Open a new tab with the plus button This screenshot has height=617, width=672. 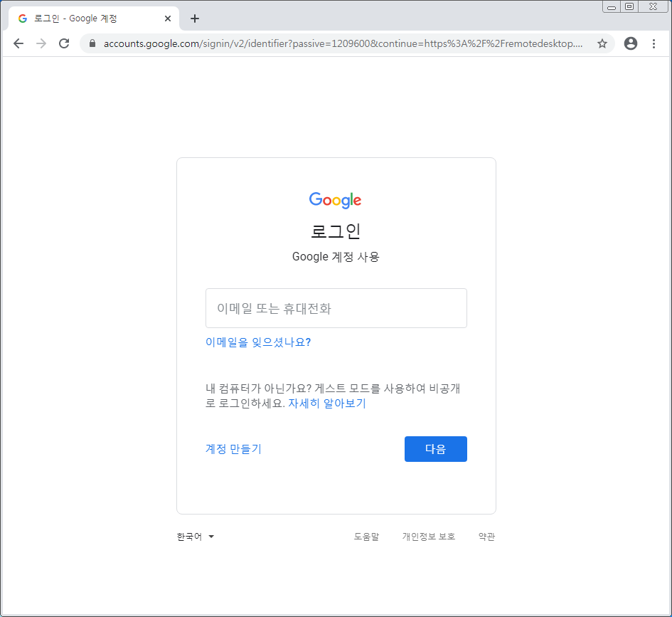(x=195, y=19)
